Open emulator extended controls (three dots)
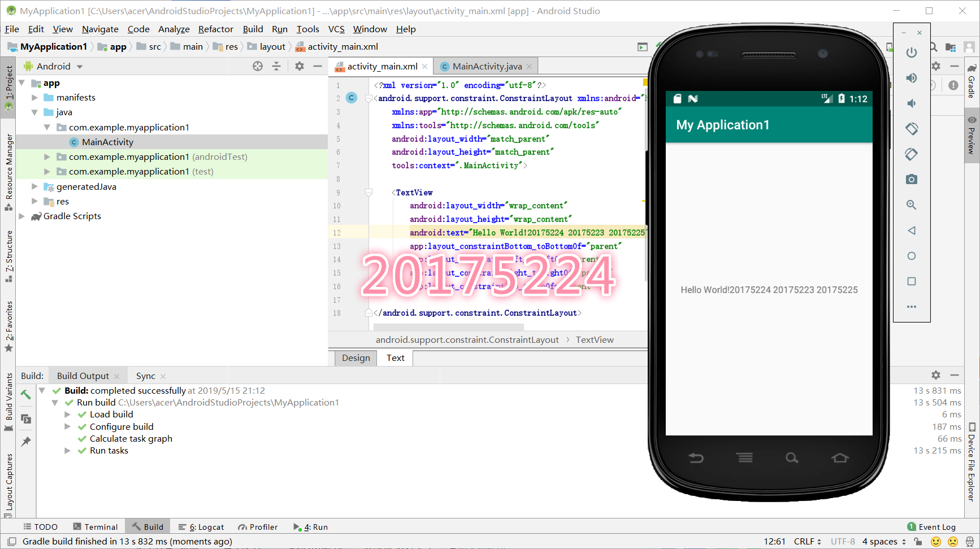The height and width of the screenshot is (549, 980). click(x=911, y=307)
